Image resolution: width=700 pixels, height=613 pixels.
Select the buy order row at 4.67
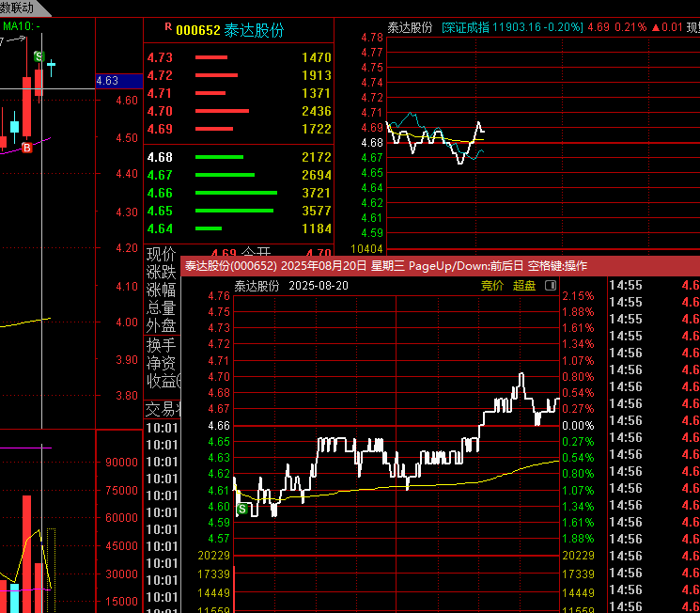[239, 175]
